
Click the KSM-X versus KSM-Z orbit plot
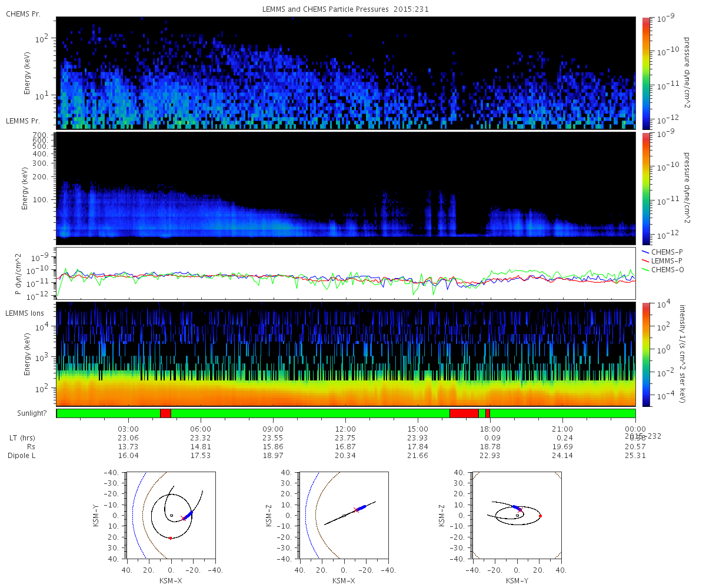[x=345, y=514]
